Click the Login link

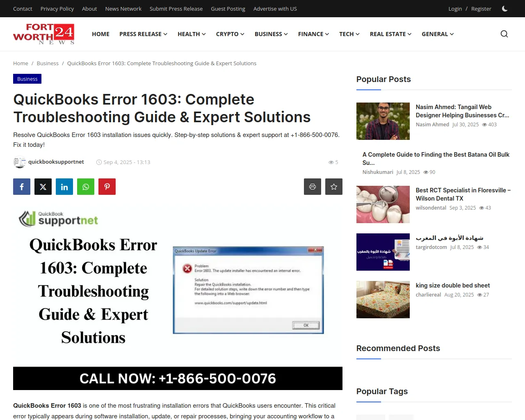click(x=455, y=9)
